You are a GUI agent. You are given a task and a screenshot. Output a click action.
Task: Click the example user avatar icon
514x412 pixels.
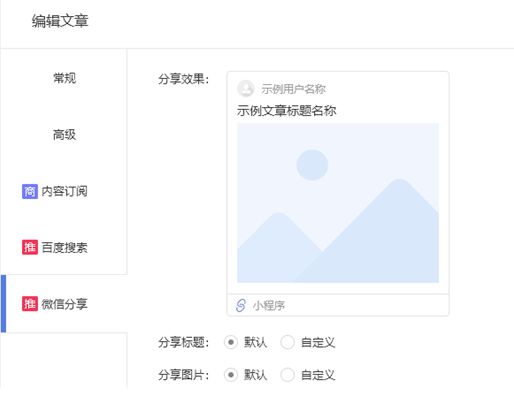tap(246, 88)
